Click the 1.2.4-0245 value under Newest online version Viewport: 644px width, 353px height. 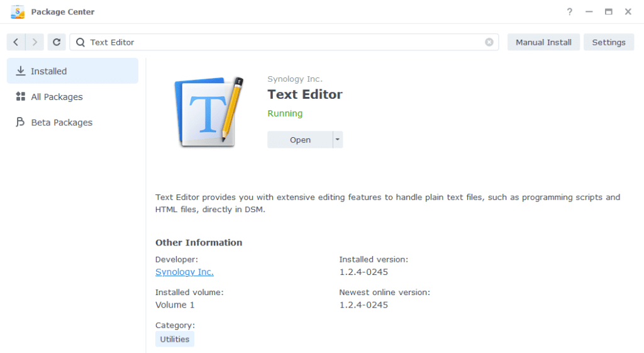364,305
